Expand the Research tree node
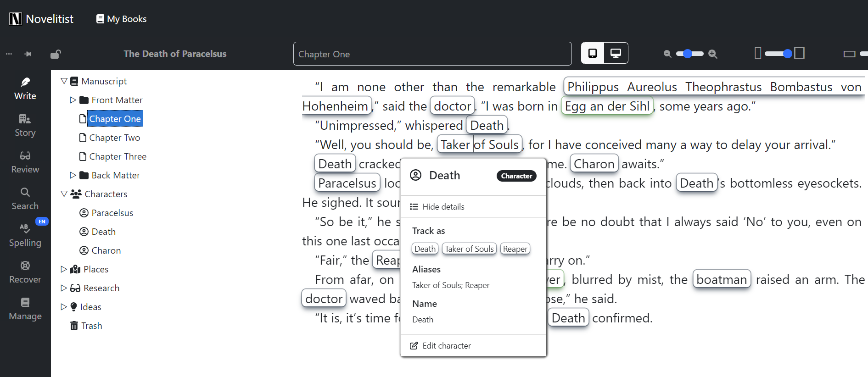This screenshot has width=868, height=377. [x=64, y=288]
